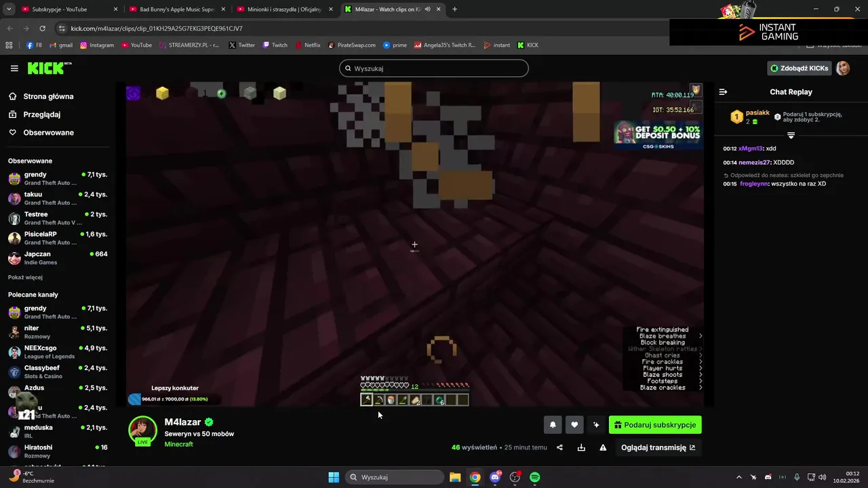
Task: Open Minecraft category link
Action: point(178,445)
